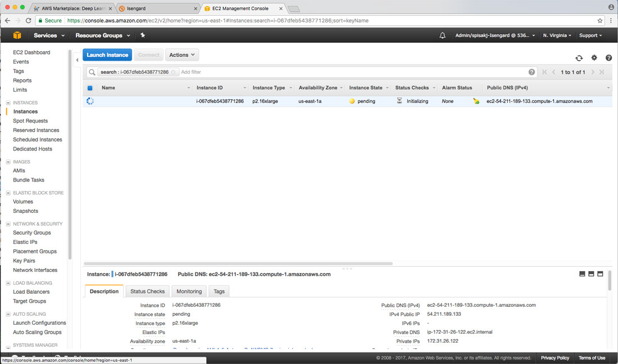618x364 pixels.
Task: Maximize the details pane layout icon
Action: click(600, 274)
